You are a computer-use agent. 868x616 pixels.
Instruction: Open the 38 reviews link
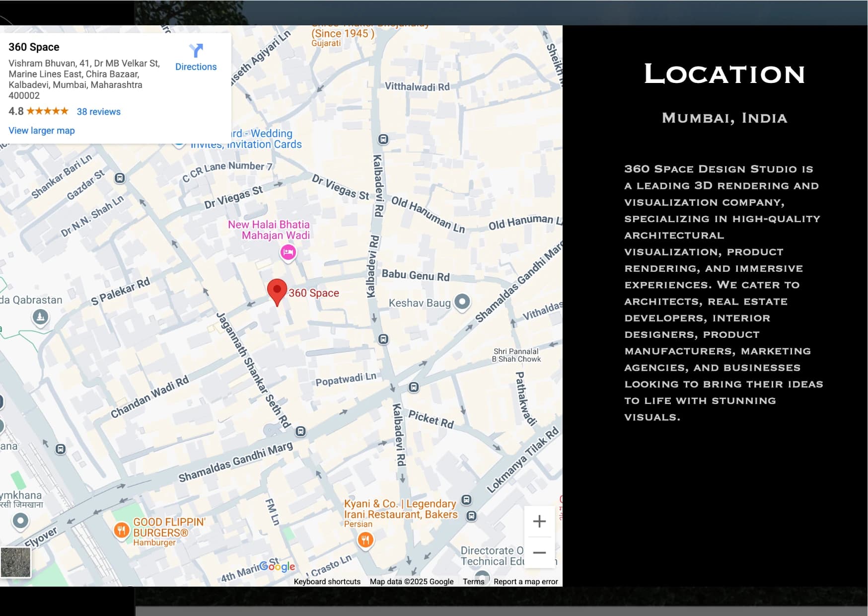98,112
